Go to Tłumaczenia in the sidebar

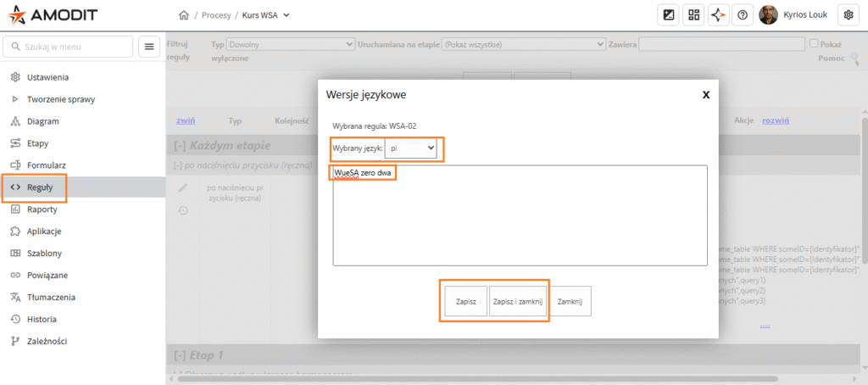click(x=51, y=298)
